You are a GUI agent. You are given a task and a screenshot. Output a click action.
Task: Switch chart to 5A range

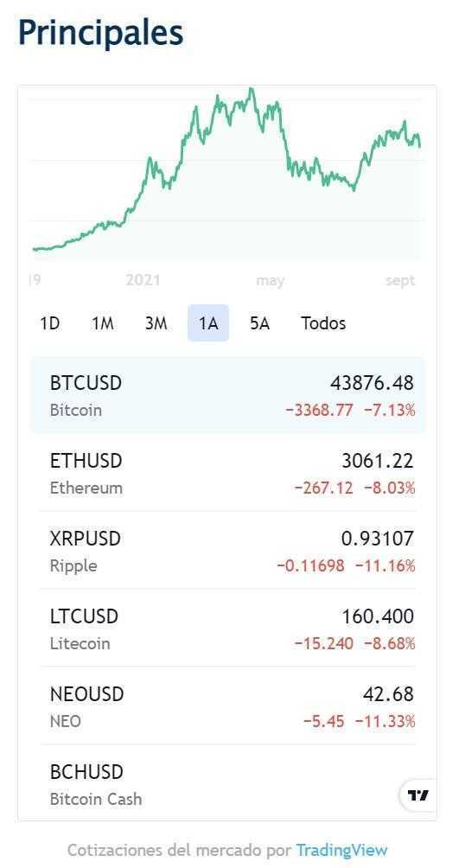(259, 323)
